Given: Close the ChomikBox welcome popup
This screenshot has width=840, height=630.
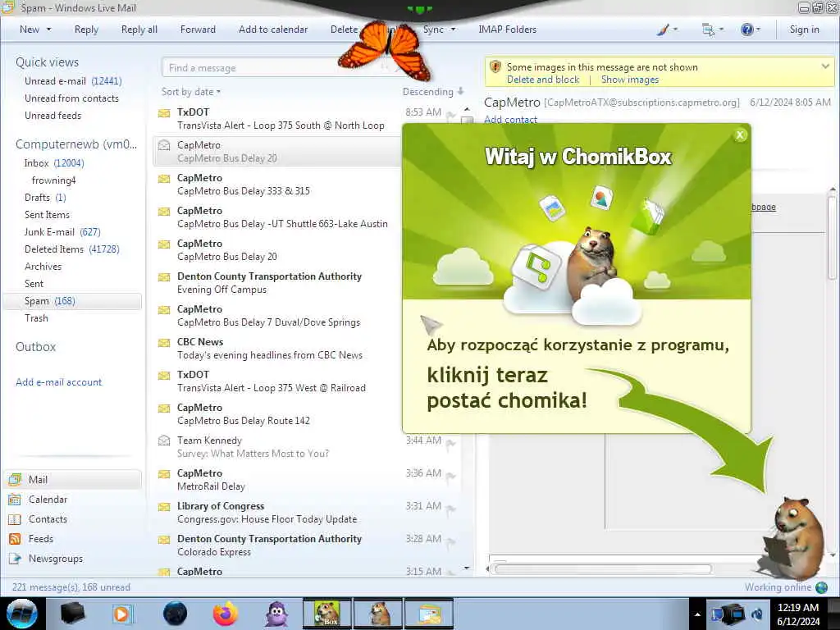Looking at the screenshot, I should (x=740, y=135).
